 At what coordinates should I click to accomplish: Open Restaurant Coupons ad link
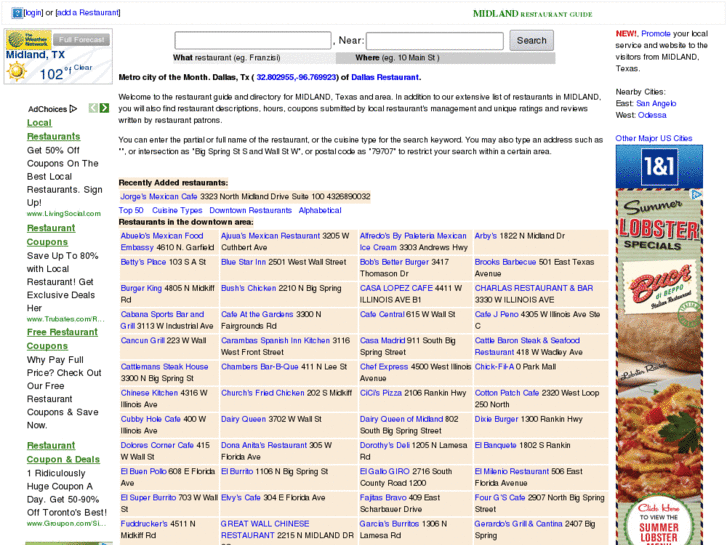[51, 235]
